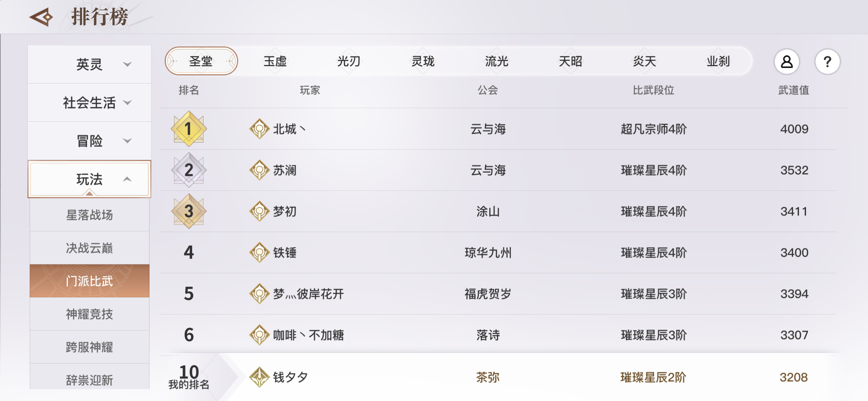Screen dimensions: 868x401
Task: Click the bronze rank 3 medal
Action: 189,211
